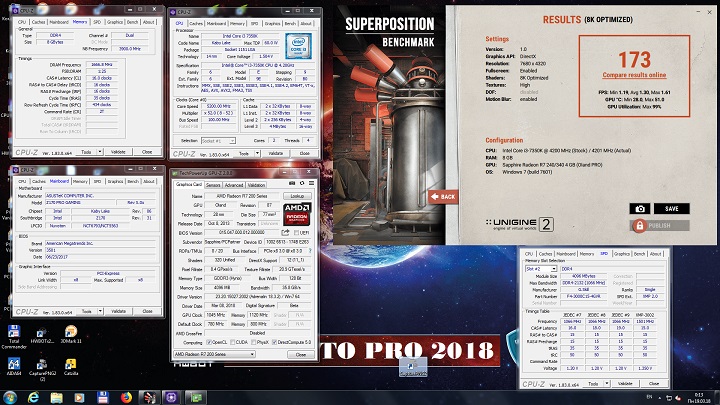This screenshot has width=720, height=405.
Task: Click the GPU-Z refresh icon
Action: click(x=302, y=183)
